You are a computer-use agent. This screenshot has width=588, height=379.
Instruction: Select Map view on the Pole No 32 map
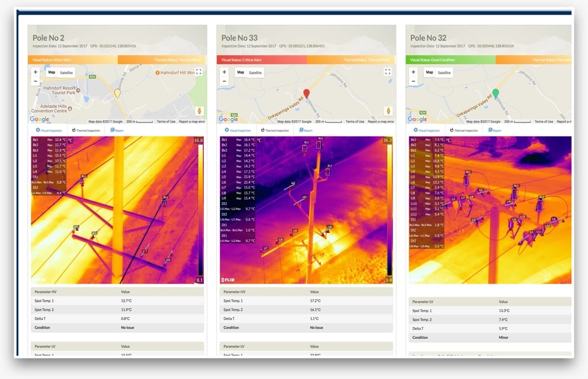pos(429,72)
